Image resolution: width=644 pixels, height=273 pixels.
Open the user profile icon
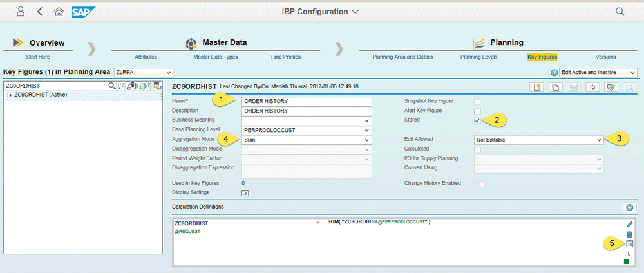pos(21,12)
